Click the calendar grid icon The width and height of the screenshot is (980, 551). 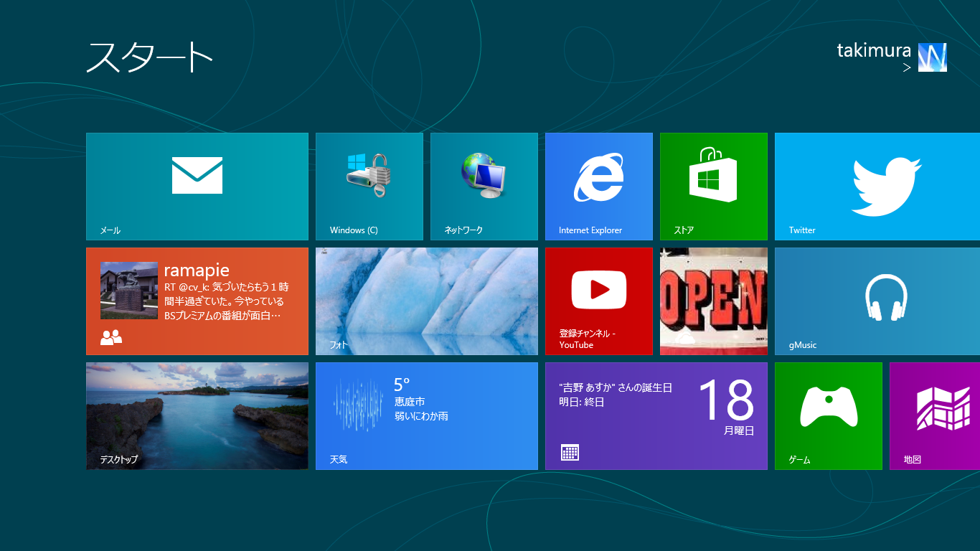click(570, 452)
